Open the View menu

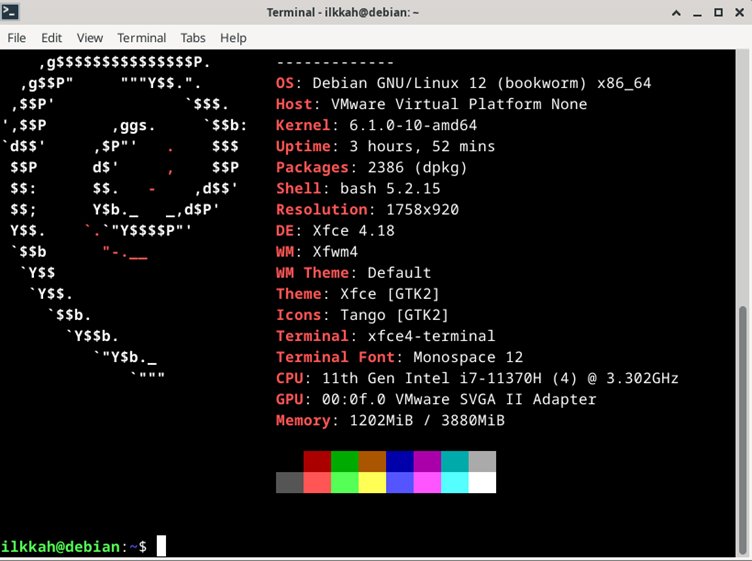point(90,38)
